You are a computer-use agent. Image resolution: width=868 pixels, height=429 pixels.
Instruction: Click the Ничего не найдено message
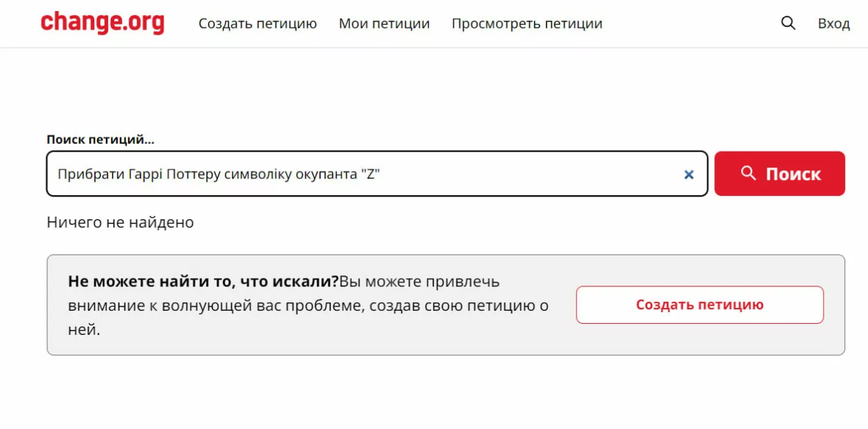[121, 222]
